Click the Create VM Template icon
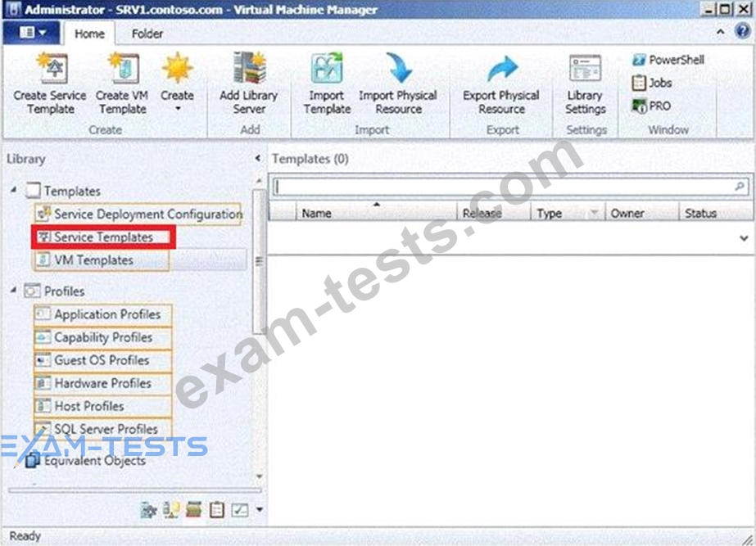 click(x=123, y=68)
